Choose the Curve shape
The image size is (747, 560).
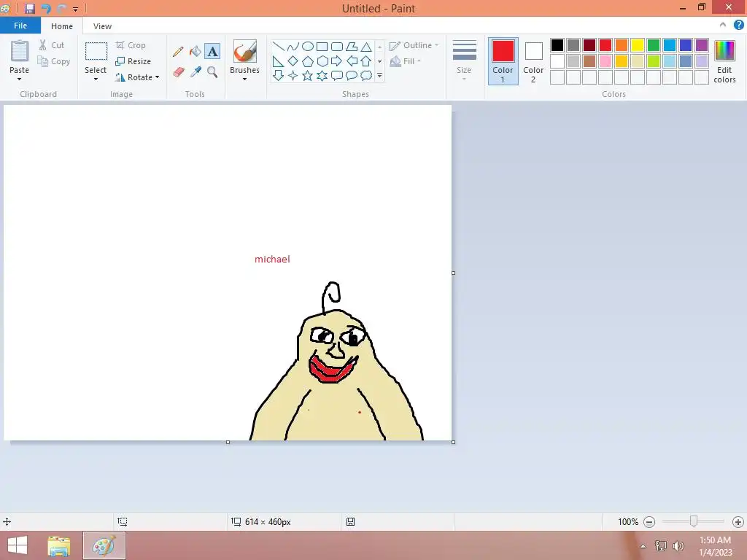coord(293,46)
